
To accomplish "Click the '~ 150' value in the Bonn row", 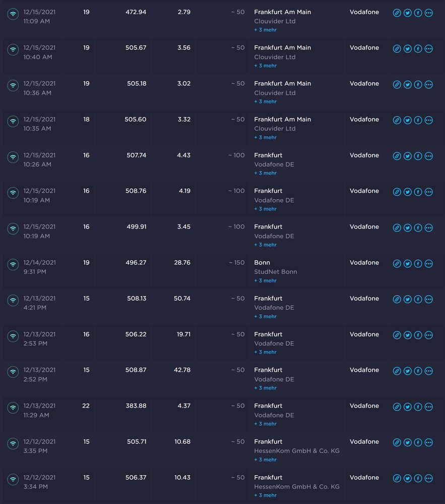I will pyautogui.click(x=237, y=263).
